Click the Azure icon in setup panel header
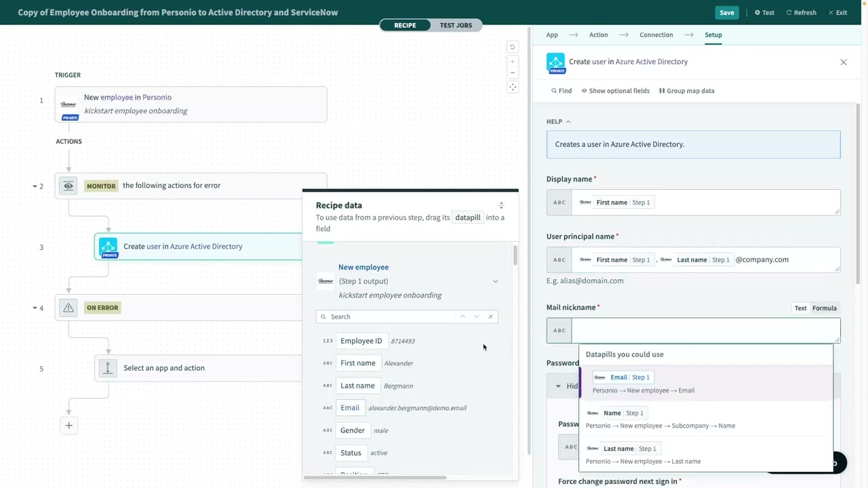This screenshot has height=488, width=868. [555, 63]
